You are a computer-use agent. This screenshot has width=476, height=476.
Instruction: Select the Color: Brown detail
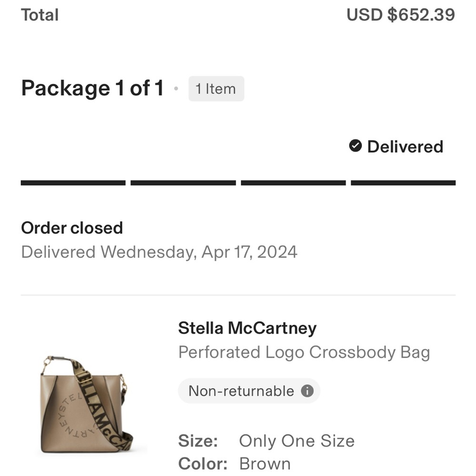tap(235, 463)
